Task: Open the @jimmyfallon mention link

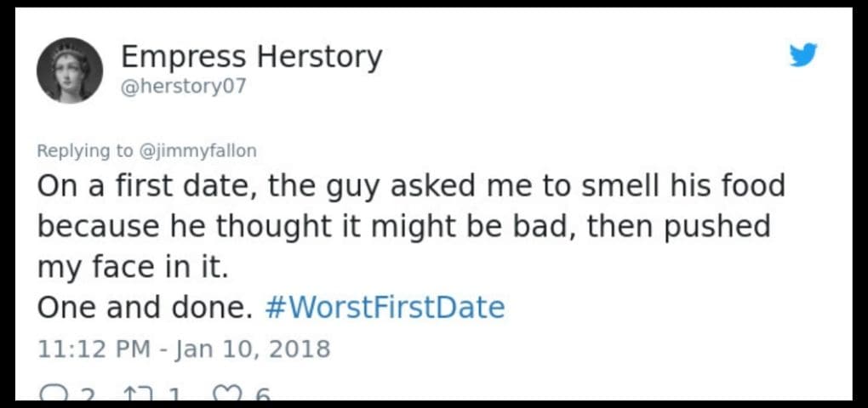Action: [197, 151]
